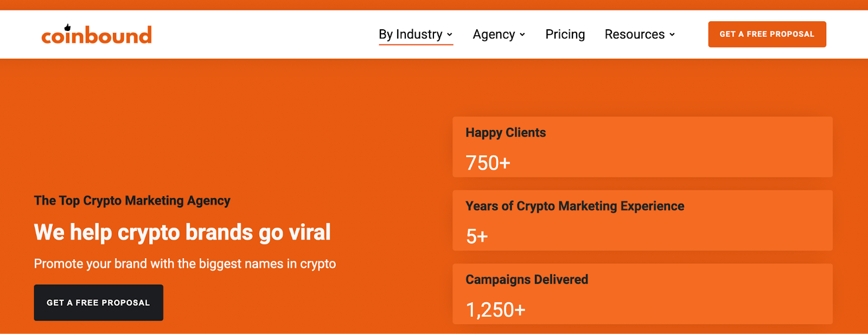Click the Promote your brand tagline text
The image size is (868, 334).
click(185, 264)
